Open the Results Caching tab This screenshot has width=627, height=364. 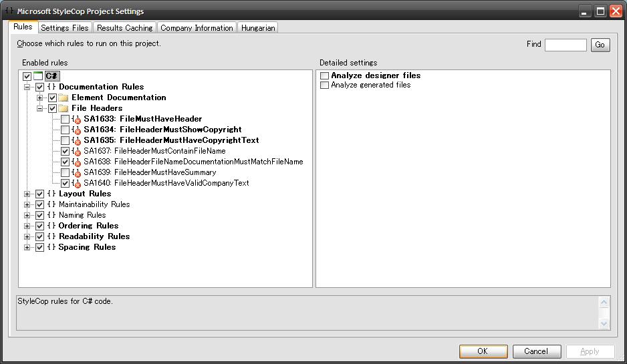tap(125, 27)
